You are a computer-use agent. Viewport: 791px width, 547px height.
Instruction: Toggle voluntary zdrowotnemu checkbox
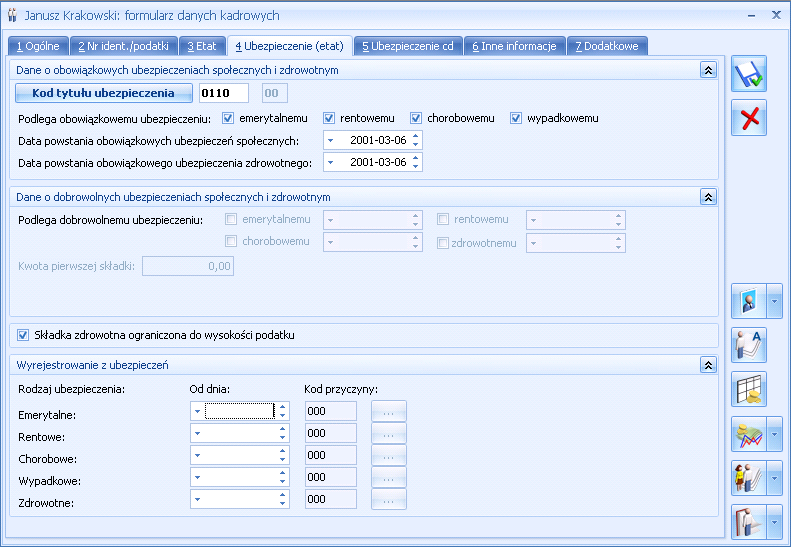[443, 243]
